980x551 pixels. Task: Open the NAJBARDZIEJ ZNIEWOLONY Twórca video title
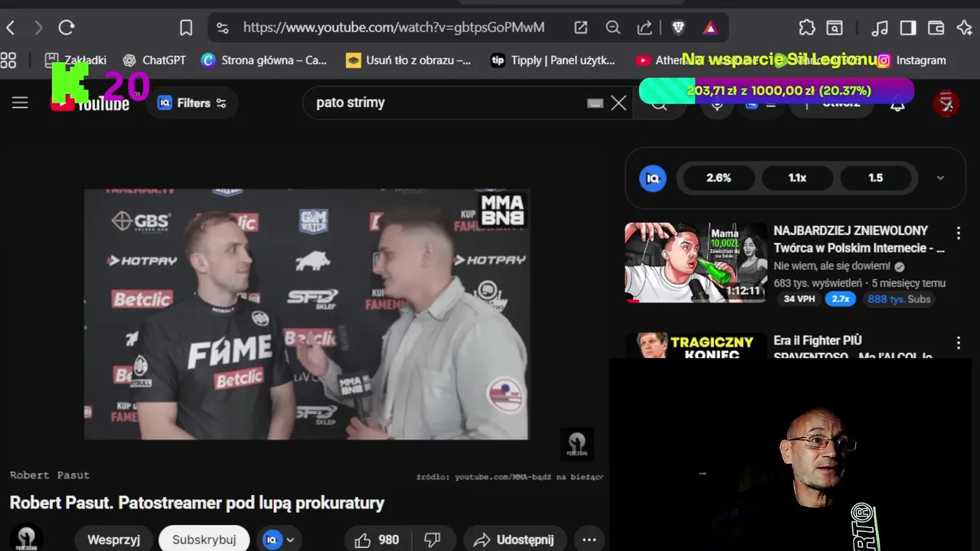tap(859, 239)
